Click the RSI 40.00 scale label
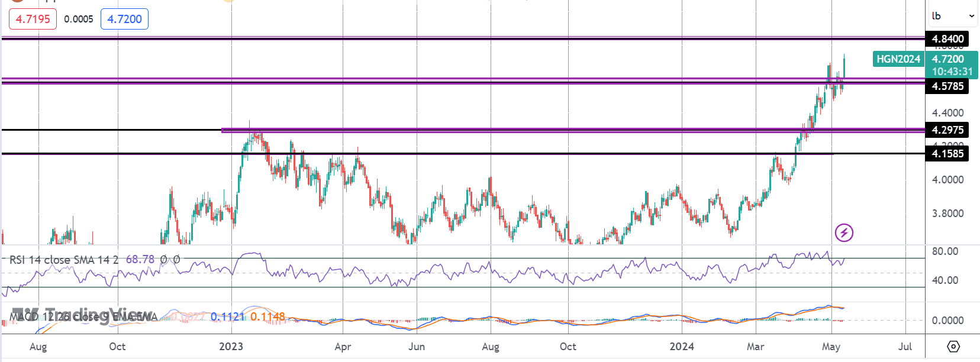The height and width of the screenshot is (362, 980). point(944,280)
